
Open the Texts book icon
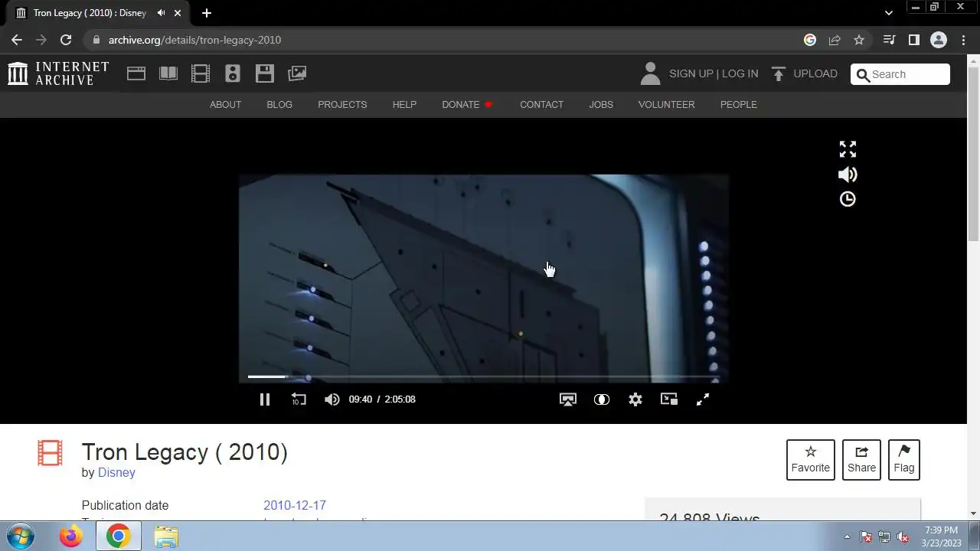pyautogui.click(x=168, y=73)
